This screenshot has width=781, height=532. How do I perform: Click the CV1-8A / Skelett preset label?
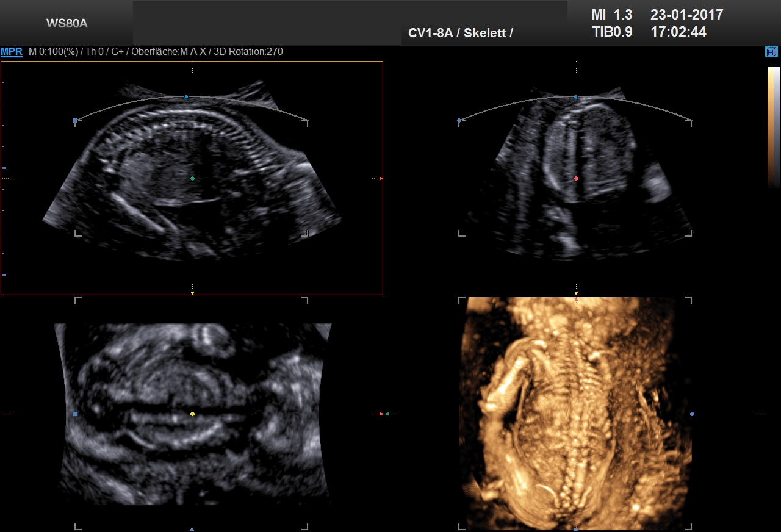pos(460,33)
